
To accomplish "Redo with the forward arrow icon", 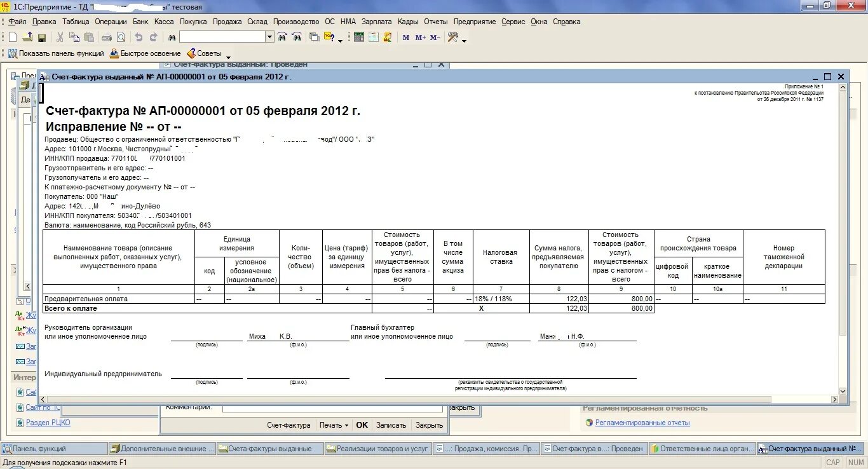I will click(x=153, y=37).
